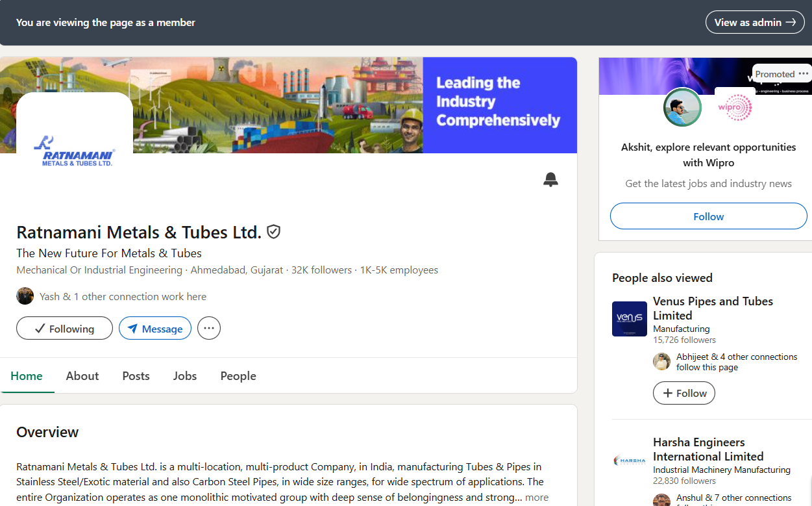Open Harsha Engineers International Limited page
Viewport: 812px width, 506px height.
(708, 449)
